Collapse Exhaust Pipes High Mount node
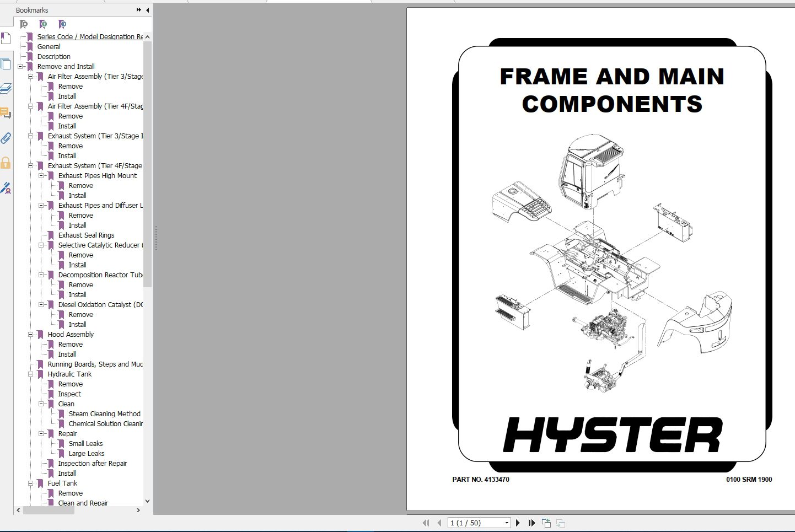This screenshot has width=795, height=532. (41, 176)
